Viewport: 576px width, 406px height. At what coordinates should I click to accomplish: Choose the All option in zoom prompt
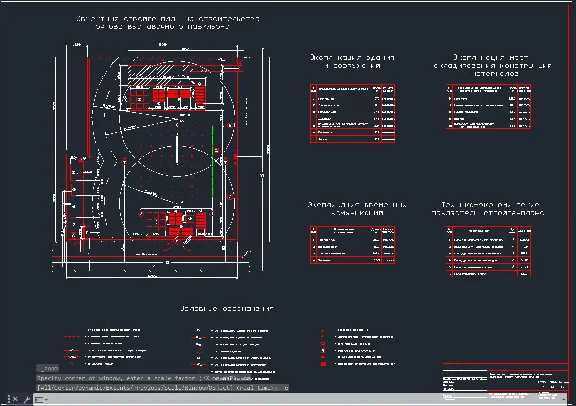pyautogui.click(x=41, y=388)
